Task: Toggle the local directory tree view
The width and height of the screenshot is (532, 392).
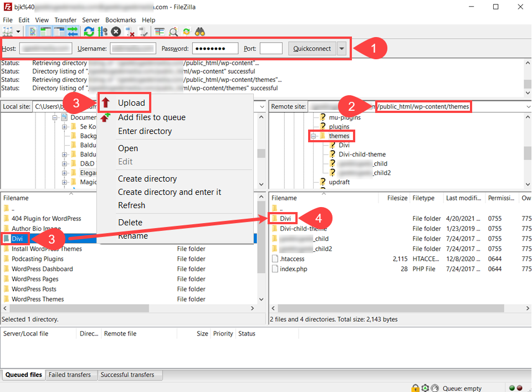Action: 45,32
